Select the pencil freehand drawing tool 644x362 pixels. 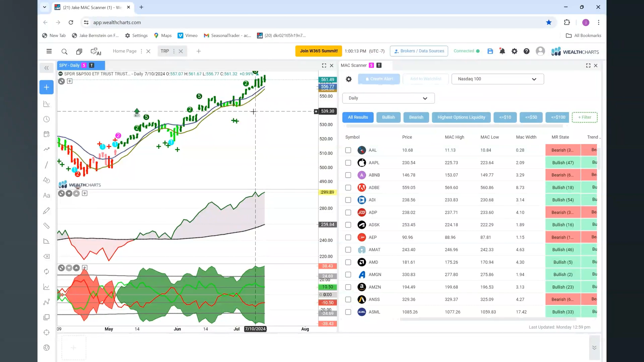(x=47, y=210)
